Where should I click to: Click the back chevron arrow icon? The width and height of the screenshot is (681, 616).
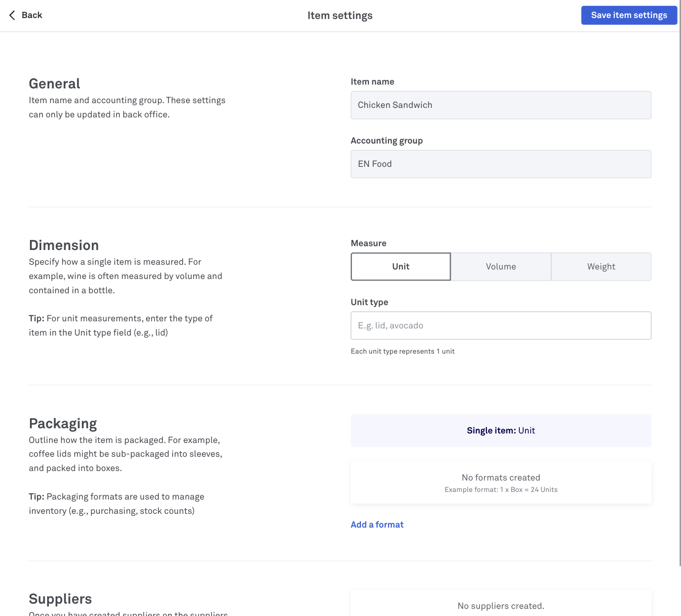point(12,15)
